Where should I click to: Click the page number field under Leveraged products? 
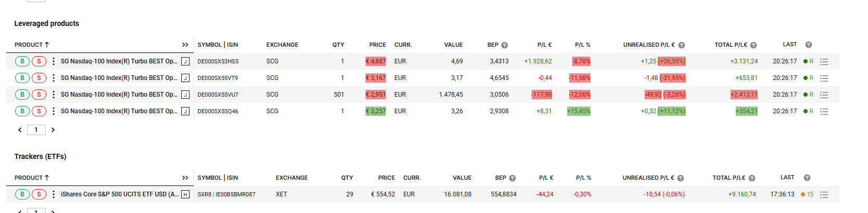pyautogui.click(x=36, y=130)
